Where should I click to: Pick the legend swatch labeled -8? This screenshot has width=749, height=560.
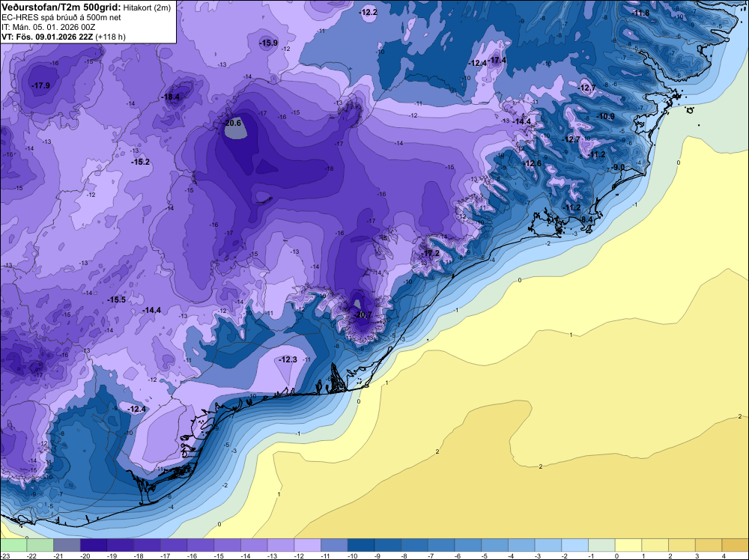[415, 545]
